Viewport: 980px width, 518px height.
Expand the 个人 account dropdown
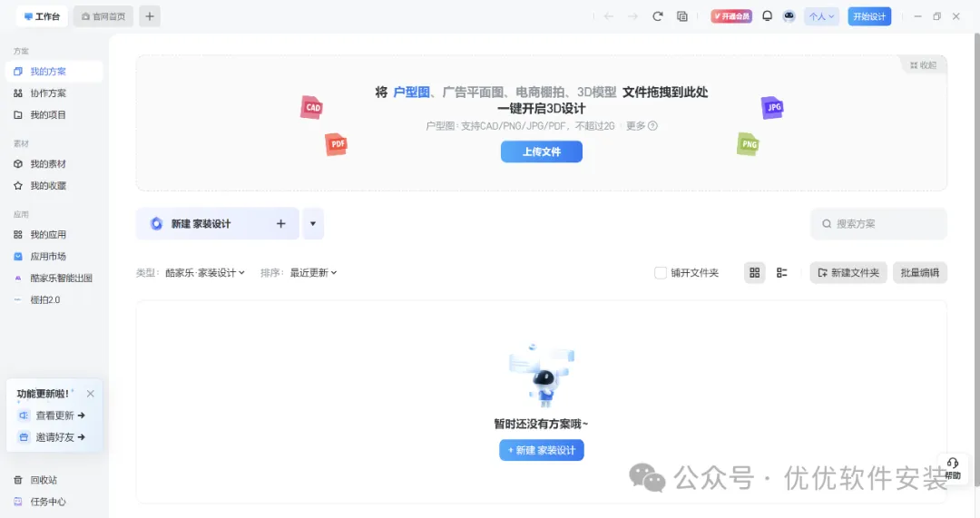[x=821, y=16]
